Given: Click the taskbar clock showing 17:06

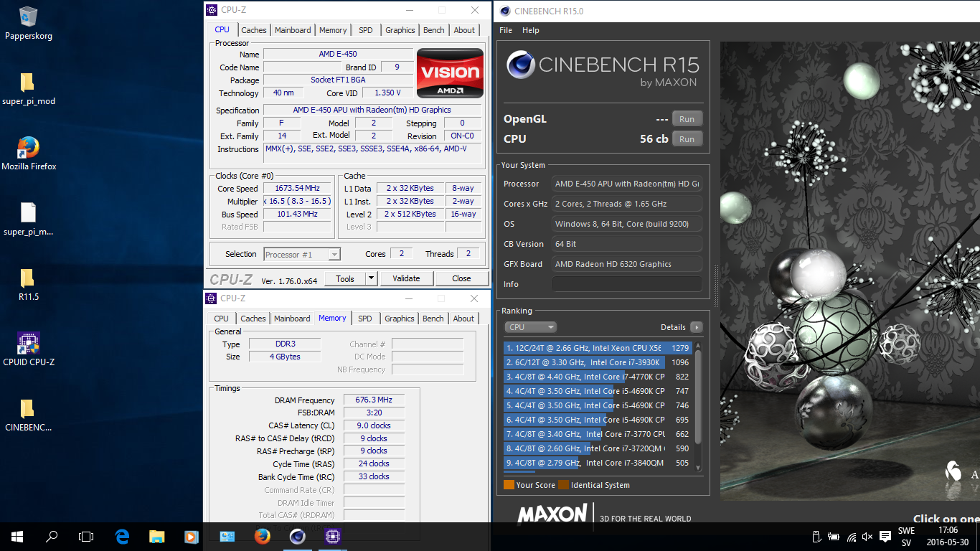Looking at the screenshot, I should click(947, 531).
